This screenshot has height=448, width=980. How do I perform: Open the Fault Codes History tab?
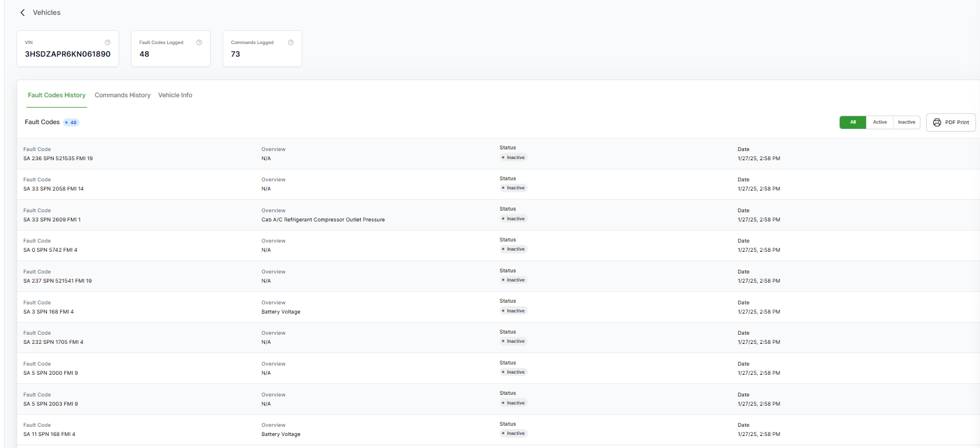click(x=57, y=96)
